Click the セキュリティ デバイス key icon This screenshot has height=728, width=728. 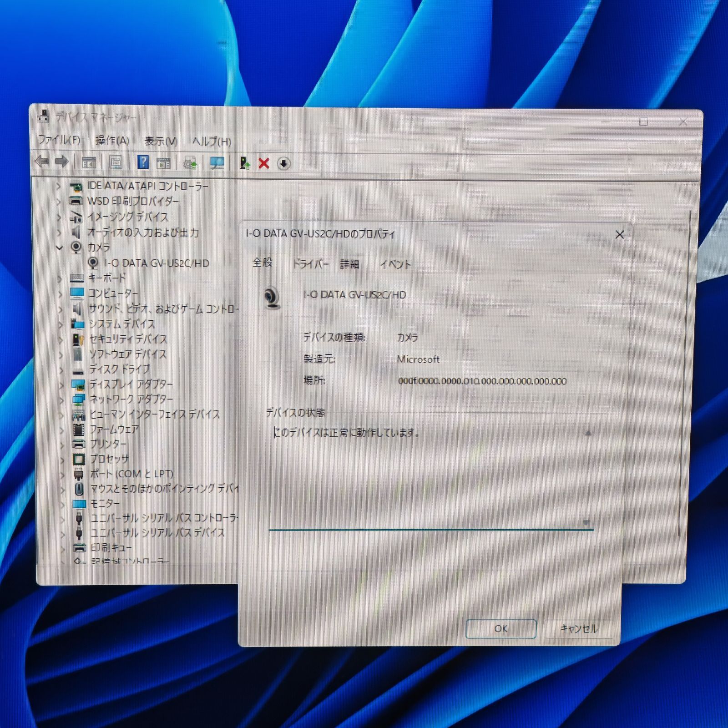coord(78,339)
